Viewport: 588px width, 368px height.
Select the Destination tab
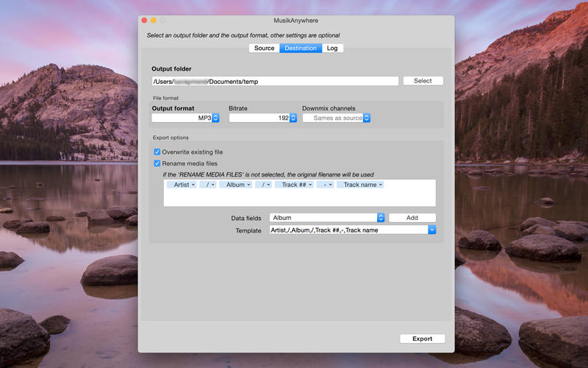pos(300,49)
